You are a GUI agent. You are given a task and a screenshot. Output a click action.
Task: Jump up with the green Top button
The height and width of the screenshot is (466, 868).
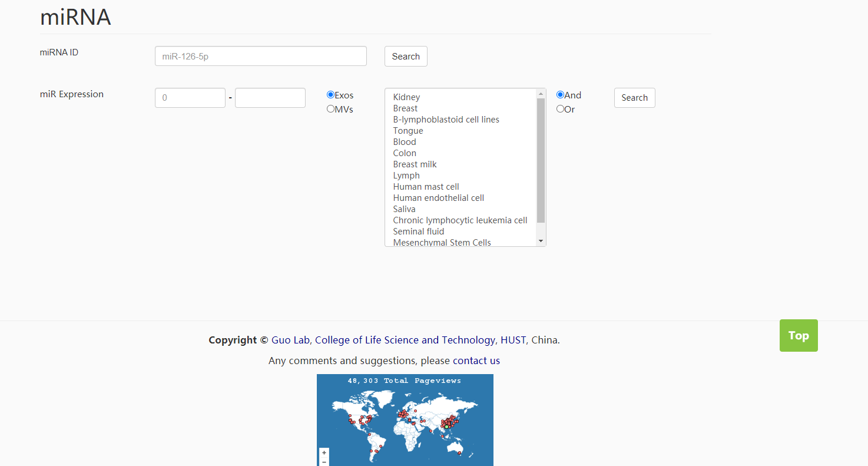click(798, 335)
